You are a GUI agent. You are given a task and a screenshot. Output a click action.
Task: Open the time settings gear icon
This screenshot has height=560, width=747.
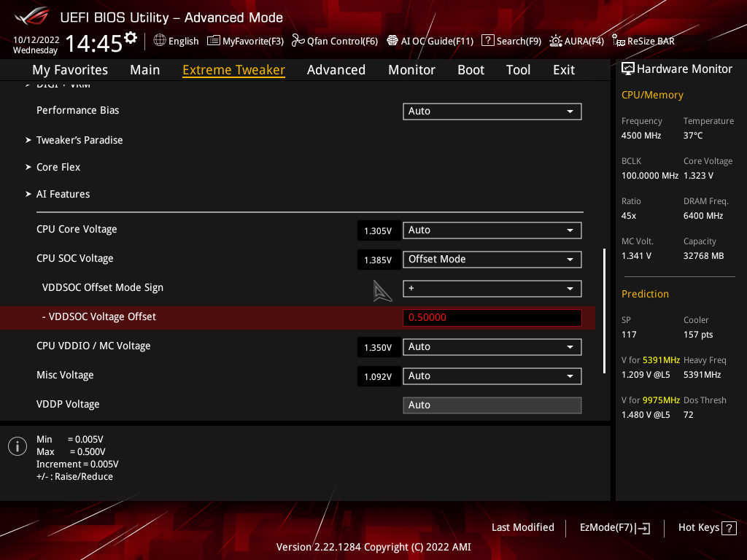click(131, 38)
